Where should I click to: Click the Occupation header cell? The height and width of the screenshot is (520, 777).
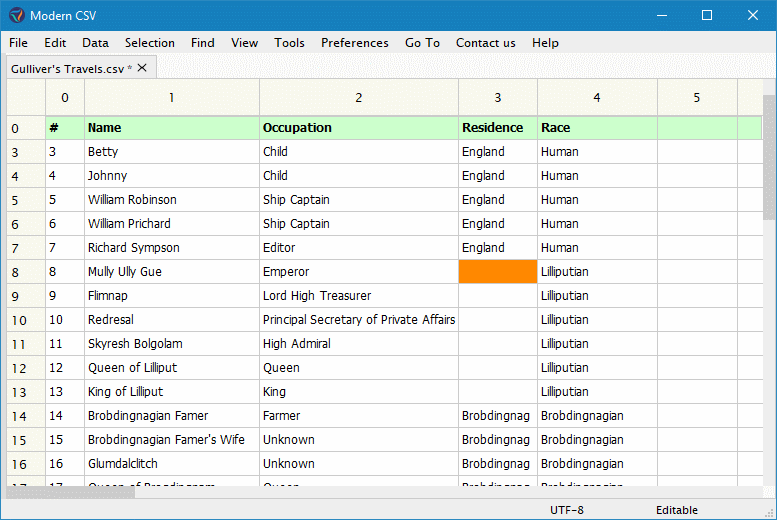click(359, 128)
